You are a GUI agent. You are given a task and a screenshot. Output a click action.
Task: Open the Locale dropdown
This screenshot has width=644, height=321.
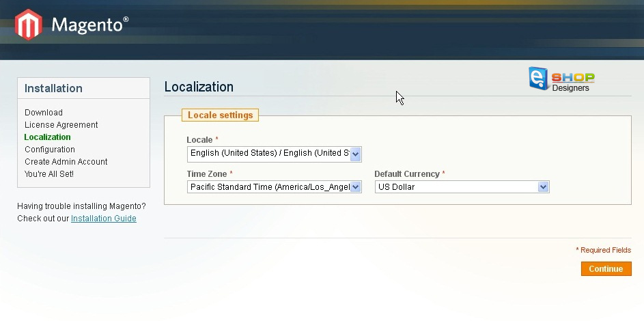[x=274, y=154]
